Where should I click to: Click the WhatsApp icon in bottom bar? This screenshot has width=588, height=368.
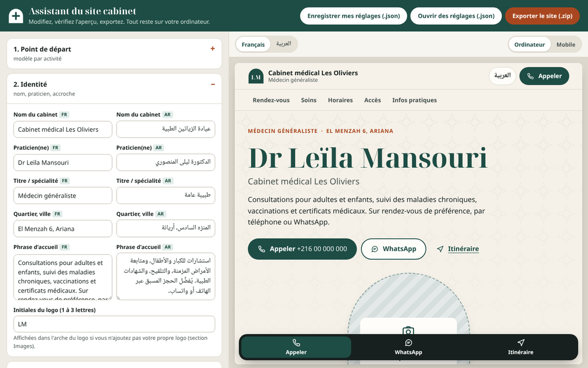click(408, 343)
